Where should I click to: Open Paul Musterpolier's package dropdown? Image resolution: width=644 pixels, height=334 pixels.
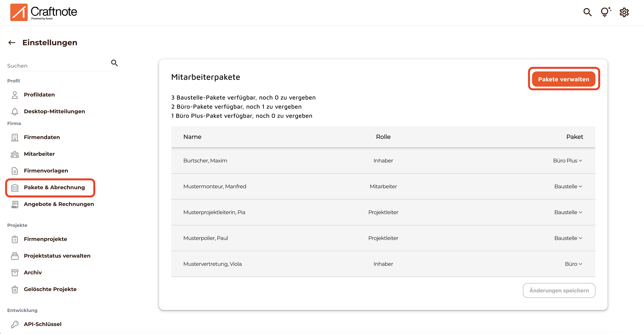(x=568, y=238)
